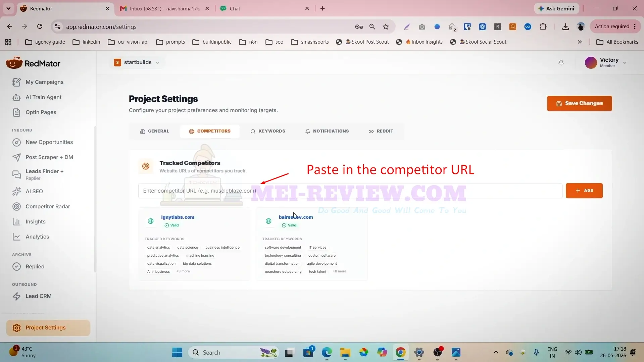Open Ask Gemini button
Screen dimensions: 644x362
(x=556, y=8)
